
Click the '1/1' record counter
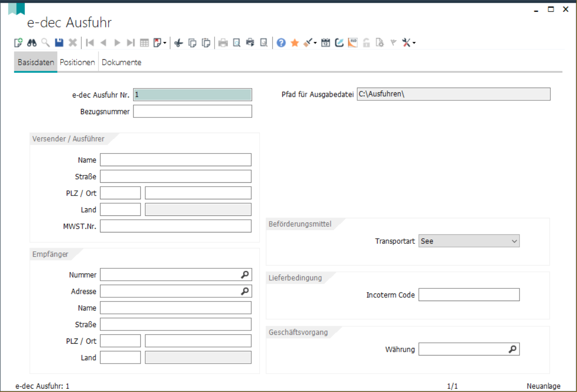click(452, 386)
